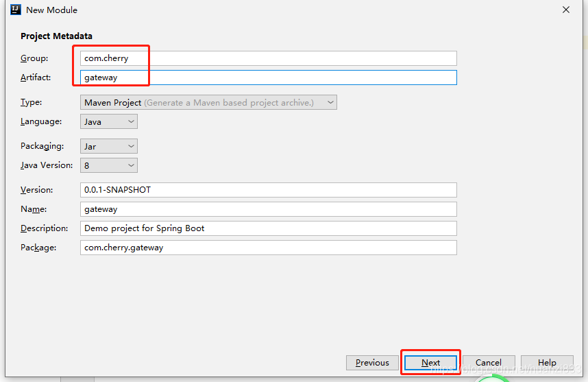Screen dimensions: 588x382
Task: Click the Version label
Action: coord(37,190)
